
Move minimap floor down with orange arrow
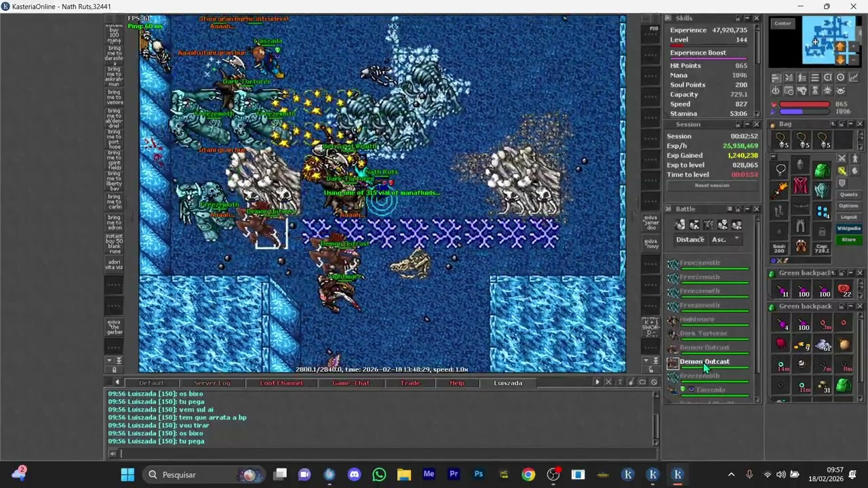coord(840,60)
